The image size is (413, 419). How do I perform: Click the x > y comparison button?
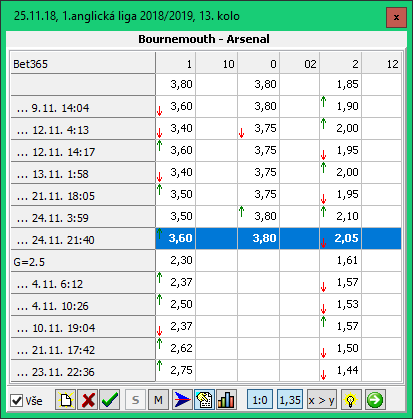click(322, 400)
